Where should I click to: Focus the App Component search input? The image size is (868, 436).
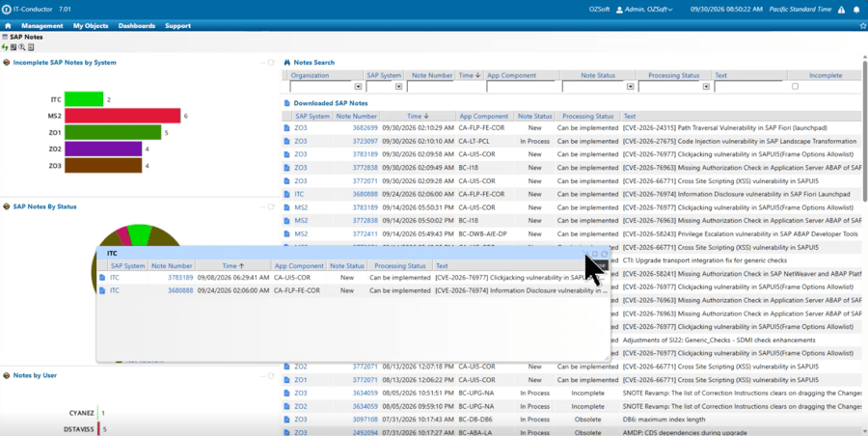(x=521, y=87)
